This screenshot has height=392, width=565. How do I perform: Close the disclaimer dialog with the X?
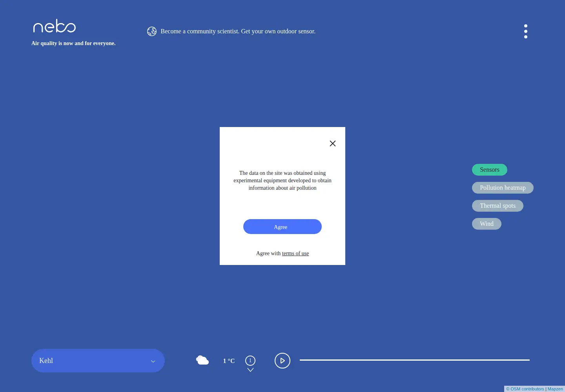point(333,143)
